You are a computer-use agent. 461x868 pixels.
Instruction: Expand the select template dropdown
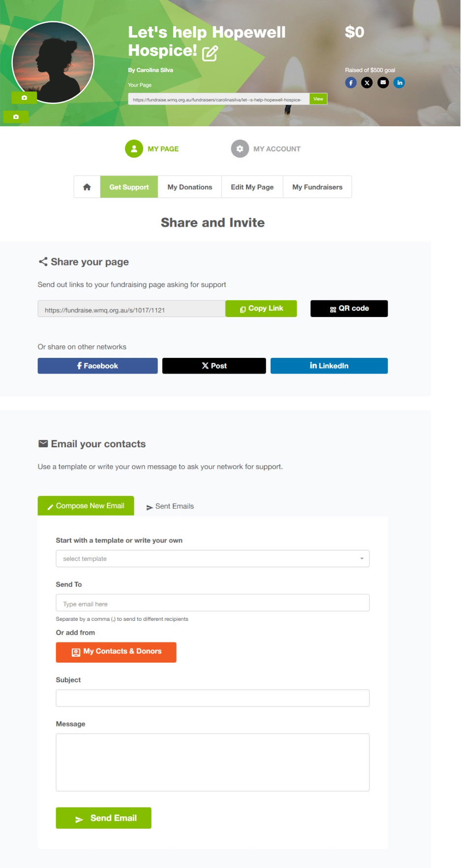point(213,559)
